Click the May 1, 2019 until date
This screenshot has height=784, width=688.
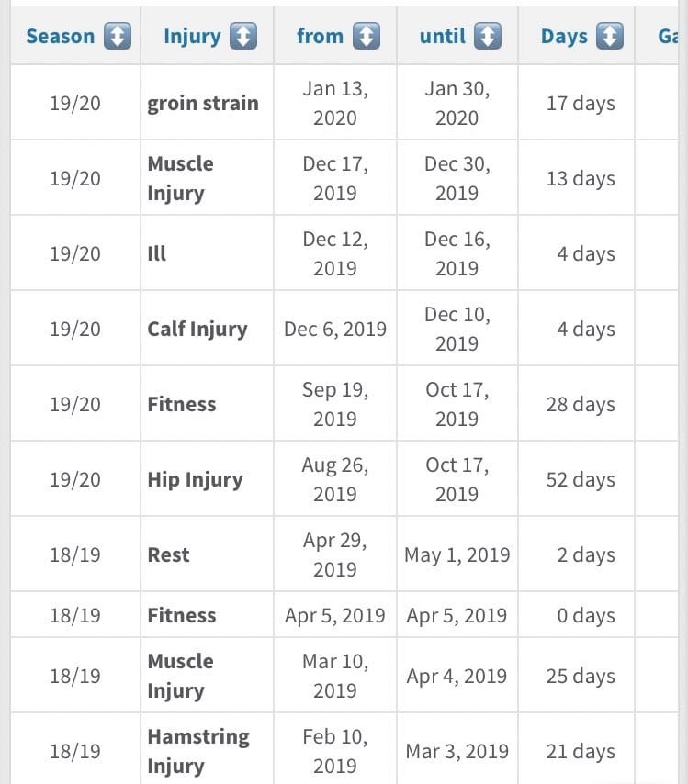pyautogui.click(x=457, y=554)
